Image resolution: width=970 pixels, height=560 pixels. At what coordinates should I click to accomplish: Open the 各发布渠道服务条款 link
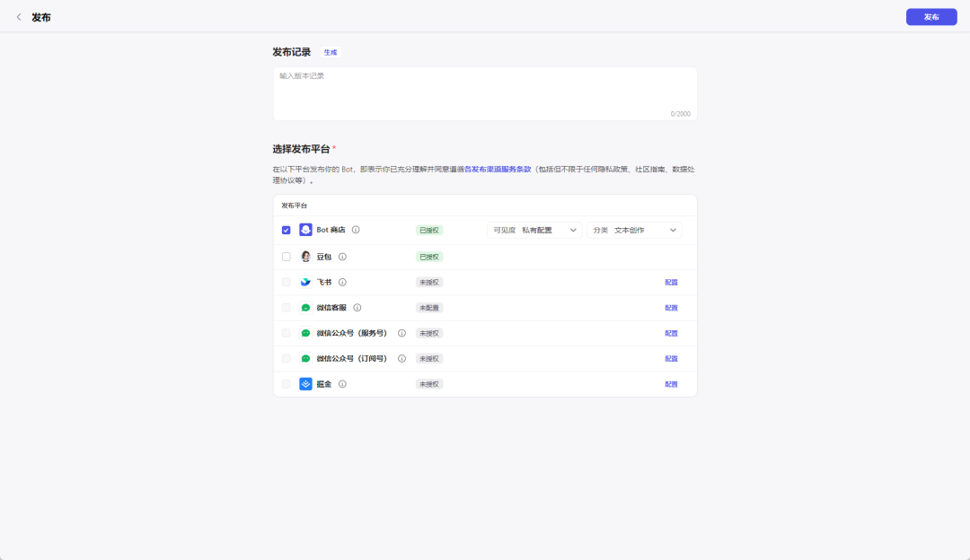pos(498,170)
